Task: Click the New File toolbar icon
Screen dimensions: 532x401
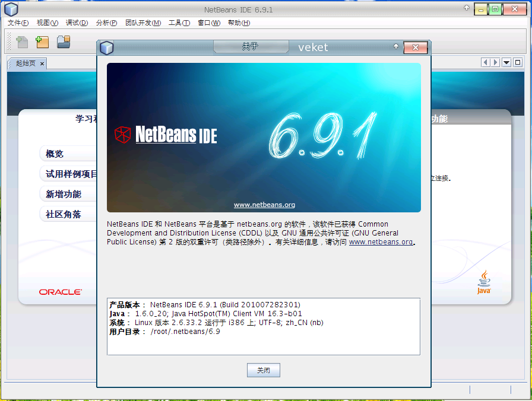Action: [22, 42]
